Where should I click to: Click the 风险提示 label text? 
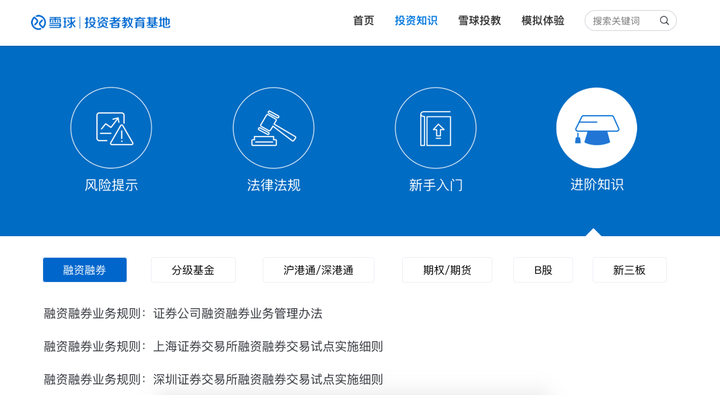pyautogui.click(x=111, y=185)
